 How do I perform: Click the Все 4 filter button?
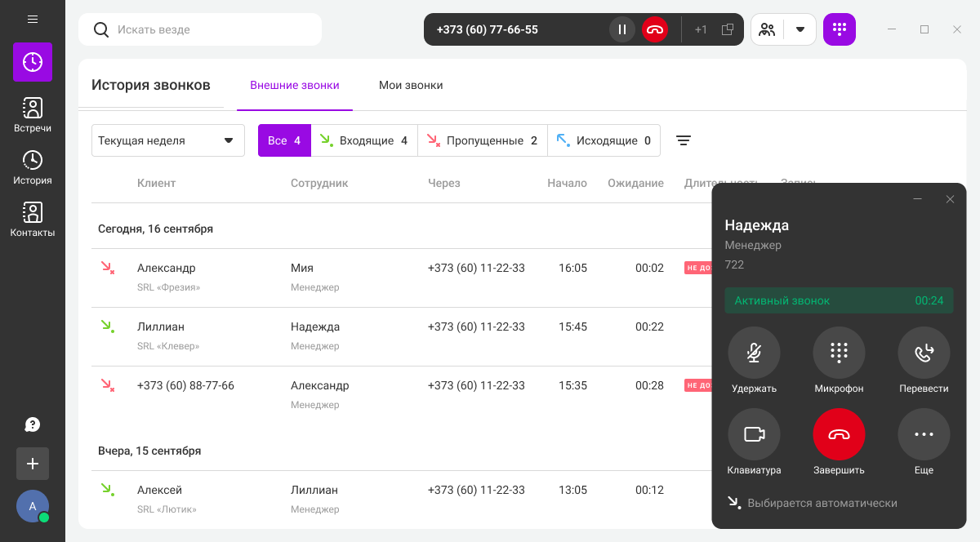(284, 140)
